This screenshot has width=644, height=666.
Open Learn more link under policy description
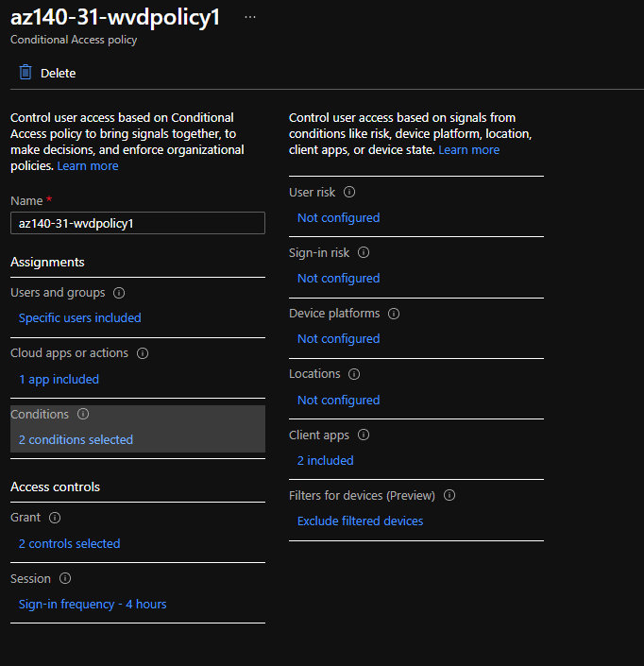88,166
